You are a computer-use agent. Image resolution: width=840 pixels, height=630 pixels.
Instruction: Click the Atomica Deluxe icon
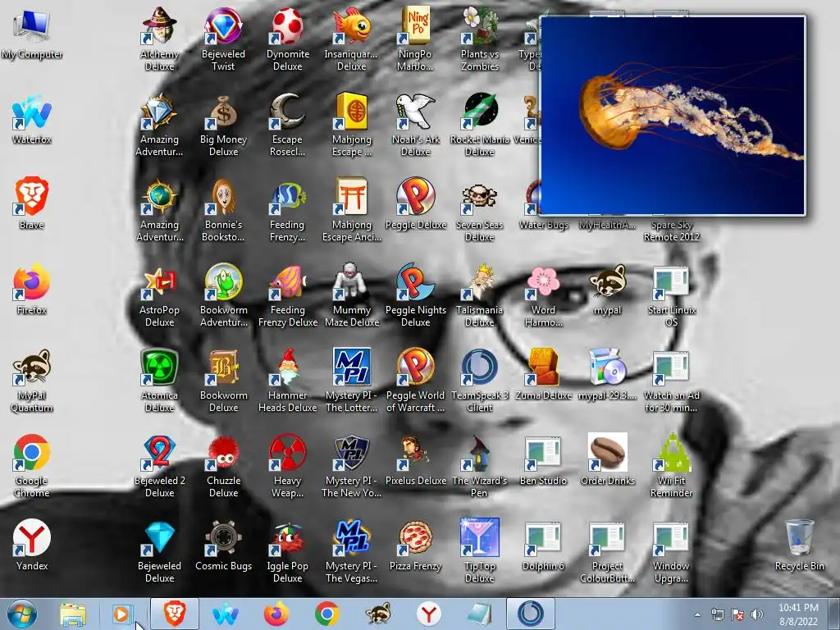tap(160, 381)
